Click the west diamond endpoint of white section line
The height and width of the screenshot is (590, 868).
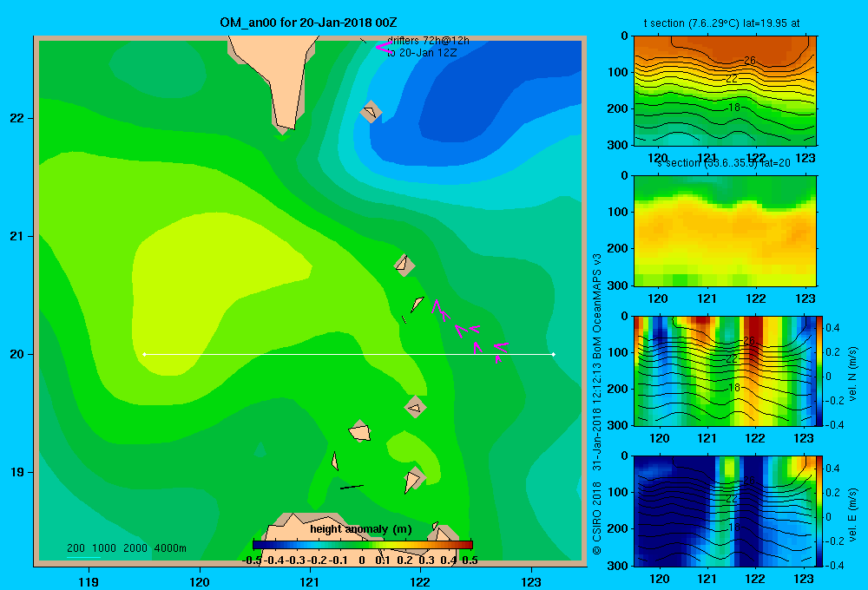144,354
